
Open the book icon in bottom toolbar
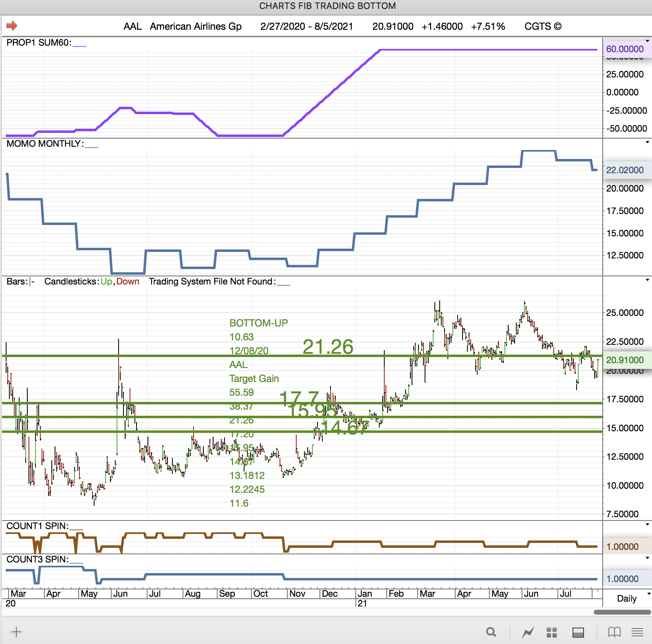pyautogui.click(x=614, y=632)
